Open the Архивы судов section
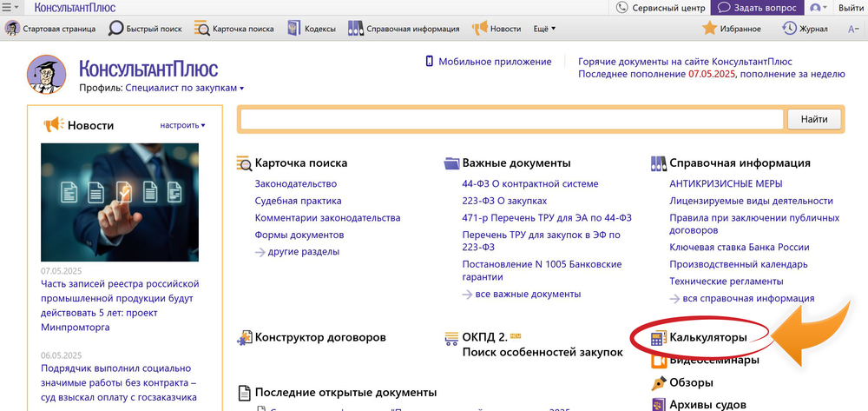 (x=708, y=404)
